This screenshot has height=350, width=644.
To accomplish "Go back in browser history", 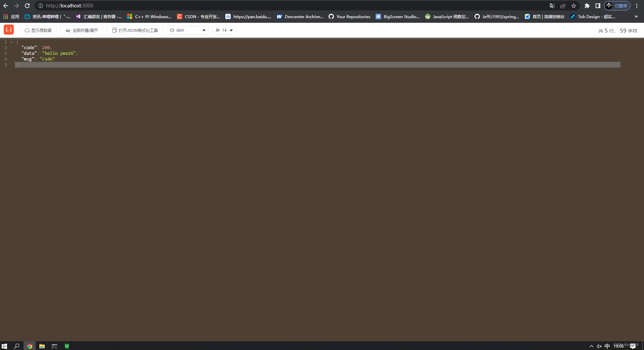I will (x=6, y=6).
